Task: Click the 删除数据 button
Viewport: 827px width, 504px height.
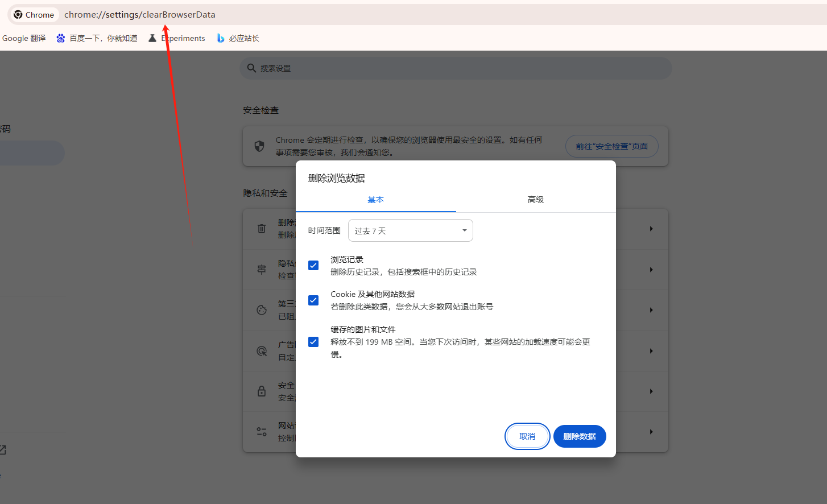Action: (x=580, y=436)
